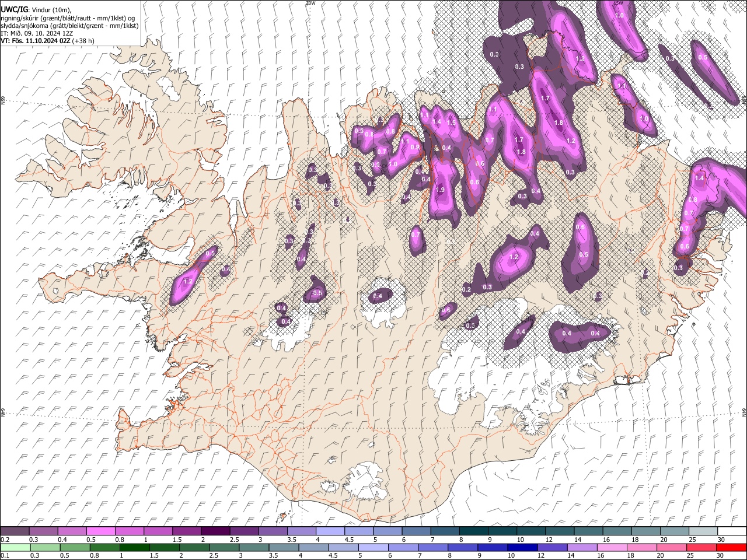Click the 1.9 precipitation value on map
The height and width of the screenshot is (560, 747).
point(440,190)
